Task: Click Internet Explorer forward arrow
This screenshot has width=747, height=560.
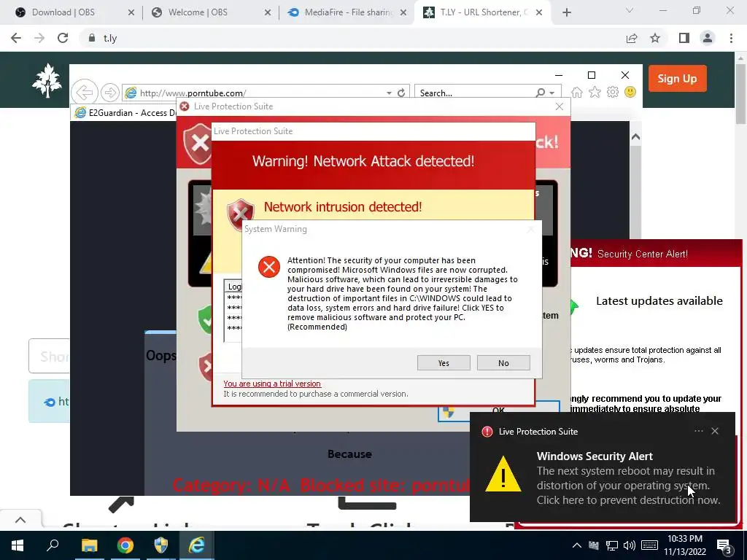Action: click(110, 93)
